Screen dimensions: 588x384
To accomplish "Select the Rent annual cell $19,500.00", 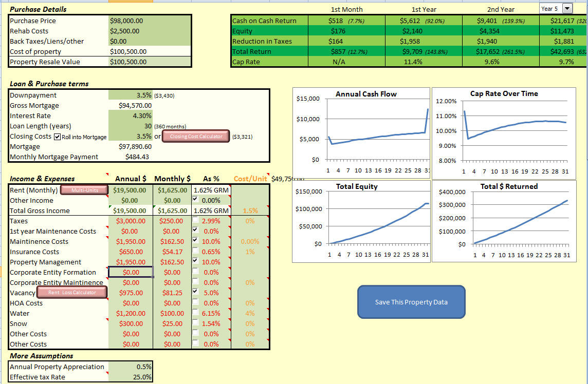I will click(x=131, y=190).
